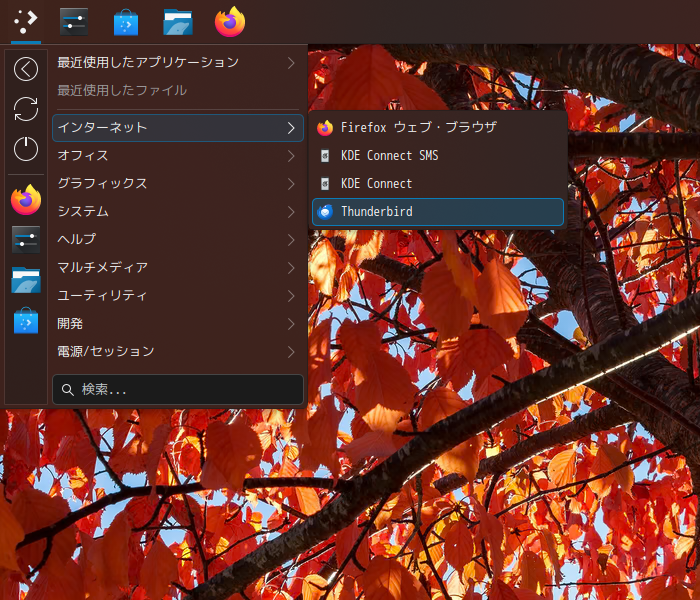Open Firefox favorite in launcher sidebar
This screenshot has width=700, height=600.
(26, 200)
